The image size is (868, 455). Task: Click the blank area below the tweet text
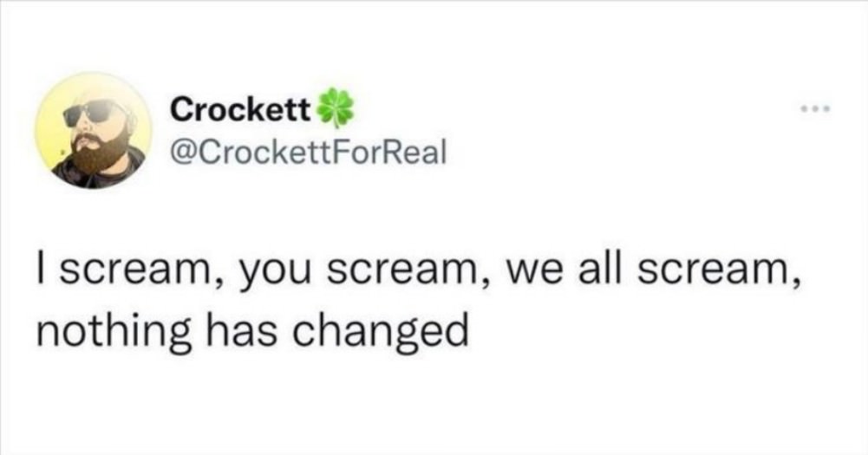click(x=434, y=404)
